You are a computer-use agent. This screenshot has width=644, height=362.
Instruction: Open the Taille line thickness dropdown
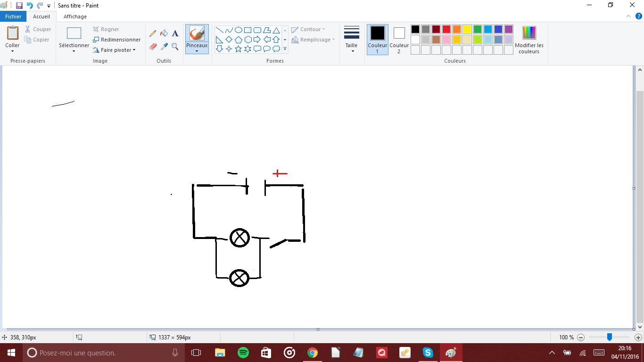[351, 40]
